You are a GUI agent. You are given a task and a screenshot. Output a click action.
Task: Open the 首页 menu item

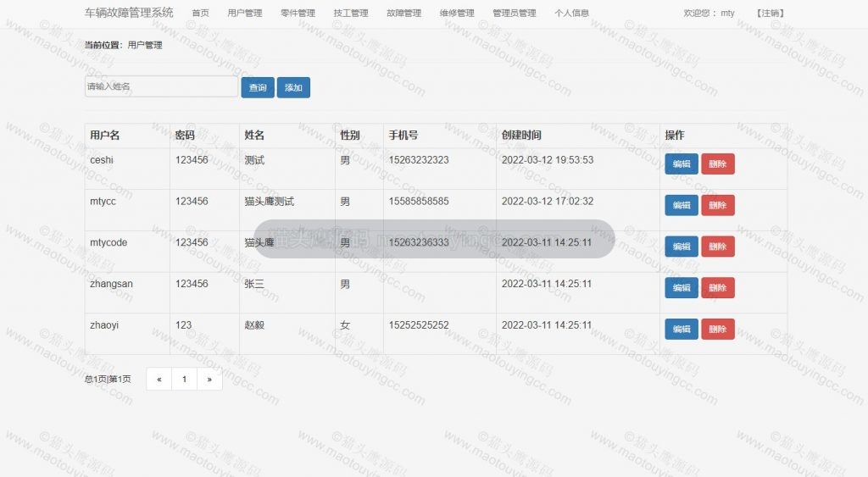pos(200,13)
